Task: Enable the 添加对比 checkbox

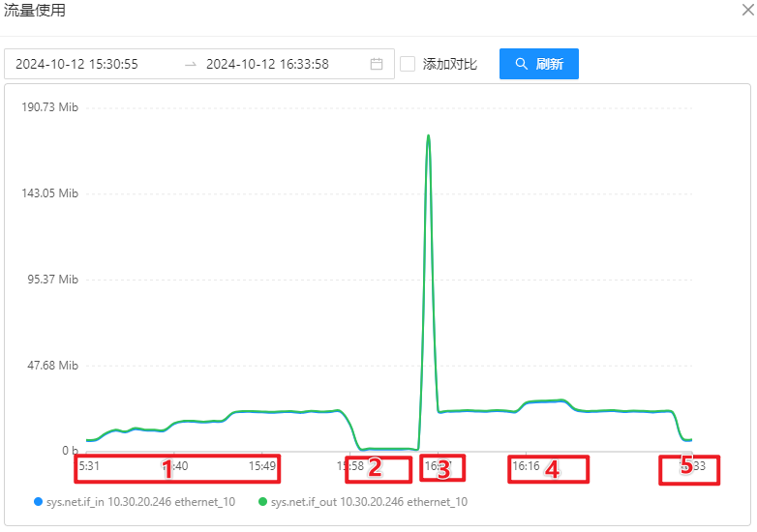Action: [408, 64]
